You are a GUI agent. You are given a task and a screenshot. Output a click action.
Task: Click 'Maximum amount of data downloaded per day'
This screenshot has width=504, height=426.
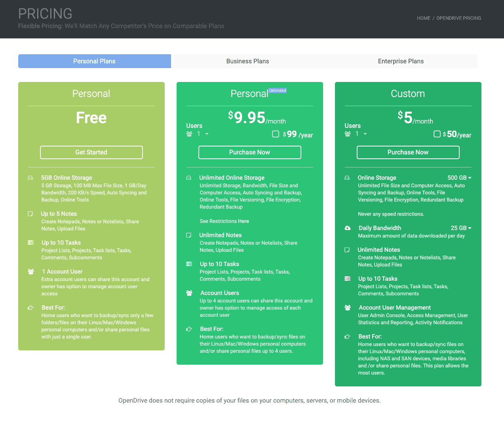(x=411, y=236)
